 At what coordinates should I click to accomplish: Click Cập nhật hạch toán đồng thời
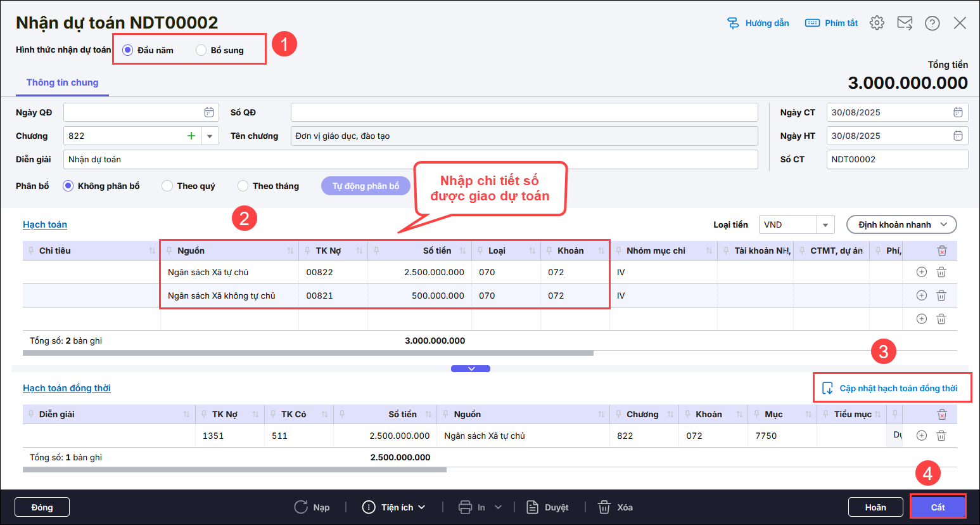891,388
